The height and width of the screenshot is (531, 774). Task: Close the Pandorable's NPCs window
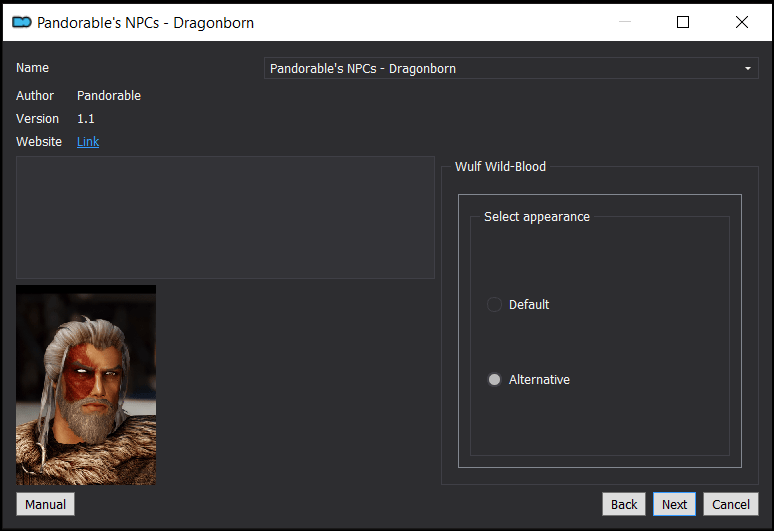click(741, 22)
